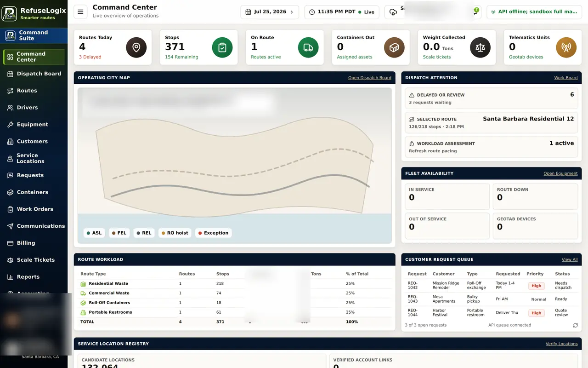Toggle the RO hoist legend filter
The width and height of the screenshot is (588, 368).
pos(175,233)
